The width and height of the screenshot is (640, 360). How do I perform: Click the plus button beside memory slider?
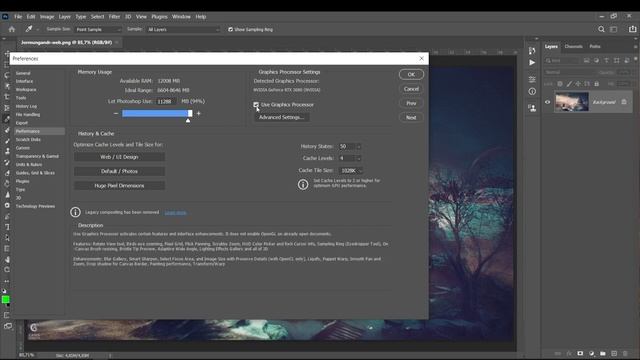click(x=199, y=113)
